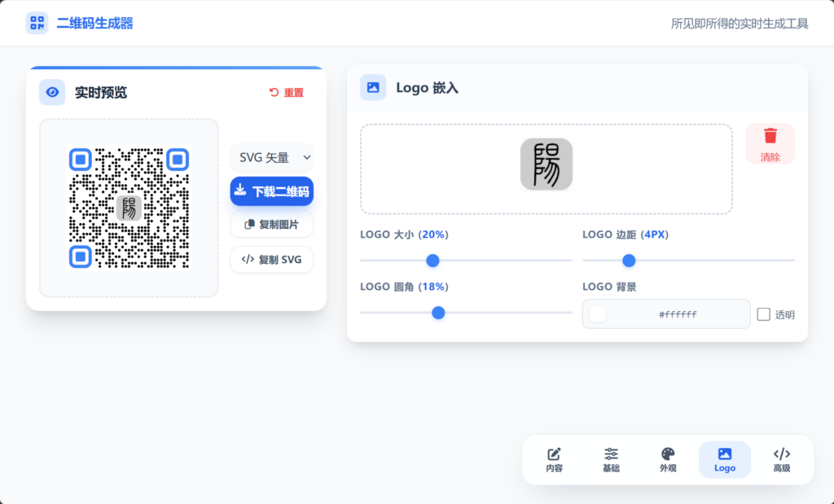This screenshot has width=834, height=504.
Task: Open the 高级 advanced code tab
Action: (x=781, y=460)
